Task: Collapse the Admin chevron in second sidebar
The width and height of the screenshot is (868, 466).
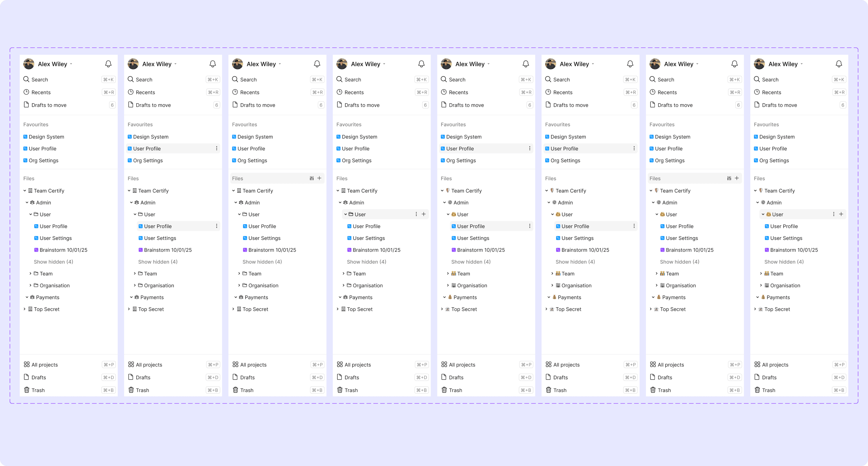Action: (131, 202)
